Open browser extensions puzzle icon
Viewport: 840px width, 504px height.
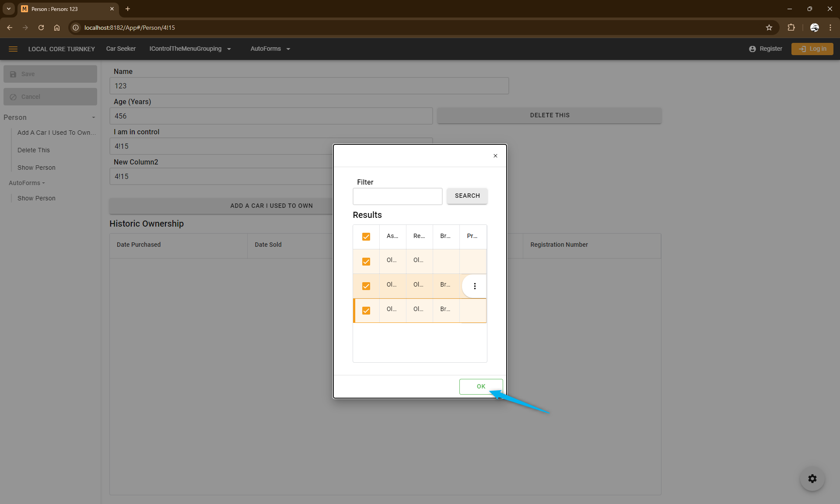791,28
